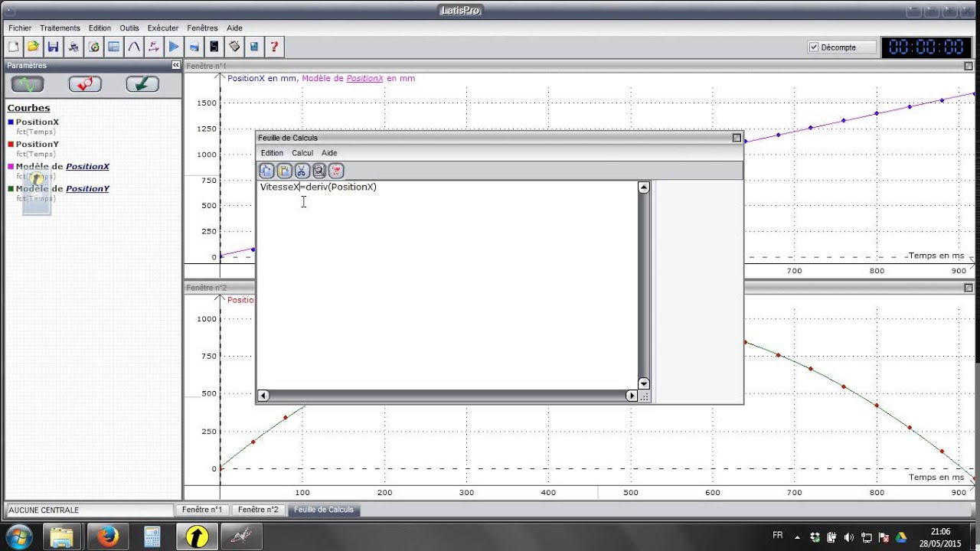
Task: Select the PositionY curve in Courbes
Action: [38, 144]
